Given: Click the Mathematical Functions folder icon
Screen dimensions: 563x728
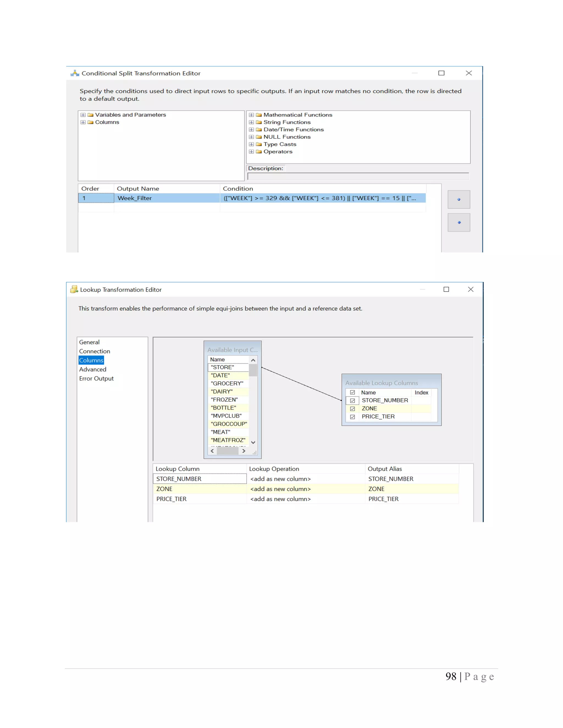Looking at the screenshot, I should (x=258, y=115).
